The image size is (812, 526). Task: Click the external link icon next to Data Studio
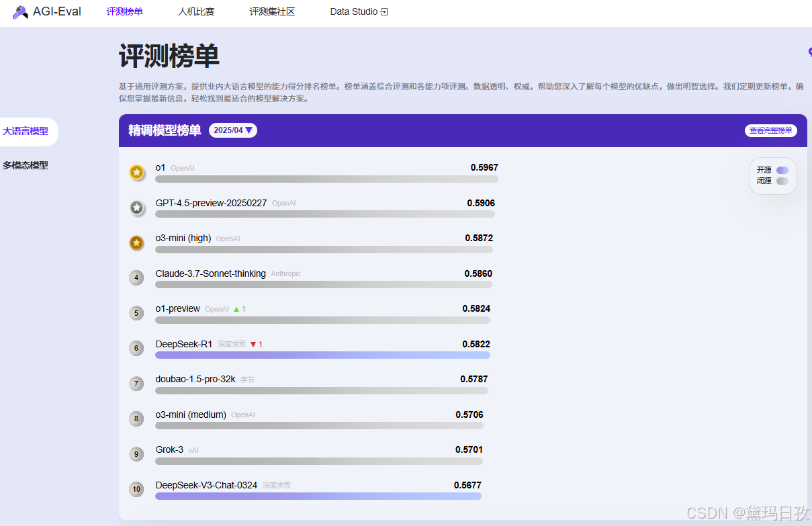point(384,11)
